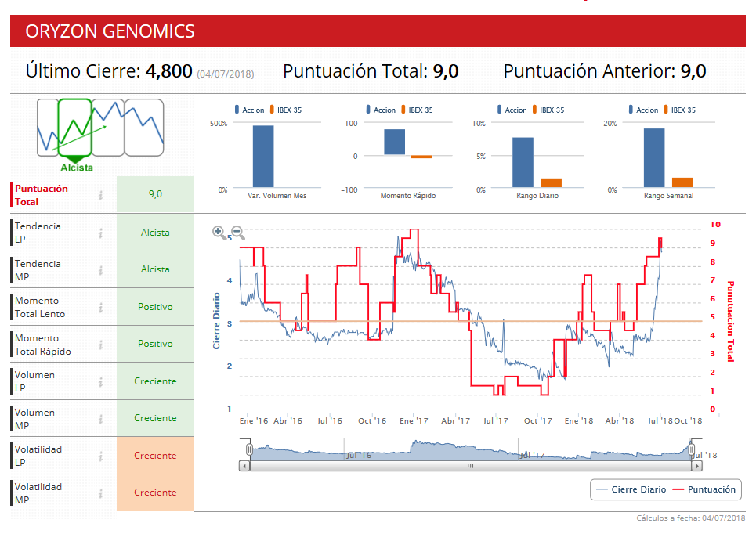
Task: Open info icon beside Tendencia LP
Action: pyautogui.click(x=101, y=233)
